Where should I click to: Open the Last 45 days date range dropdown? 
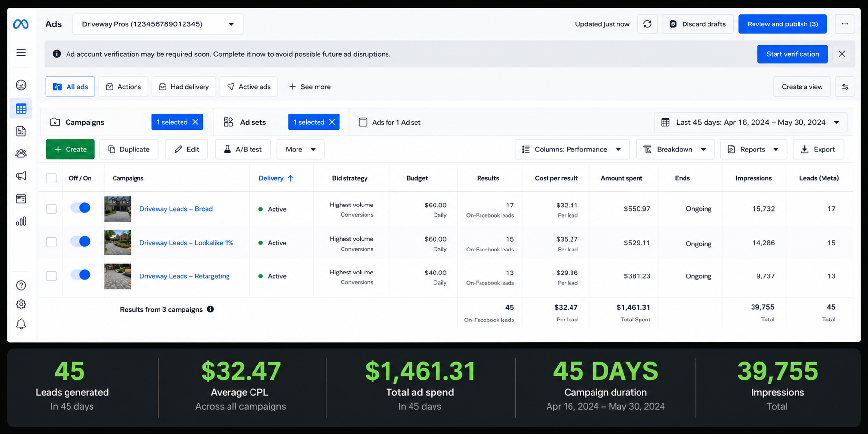point(751,122)
